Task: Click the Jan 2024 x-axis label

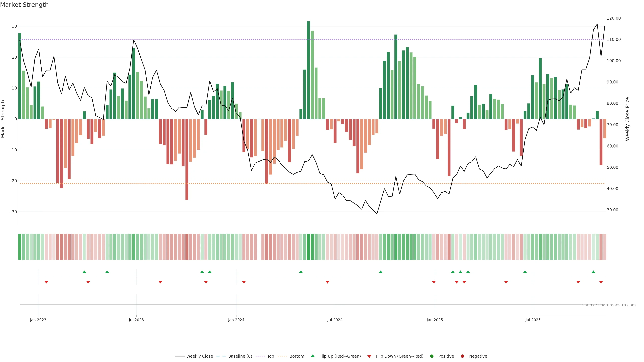Action: pyautogui.click(x=236, y=320)
